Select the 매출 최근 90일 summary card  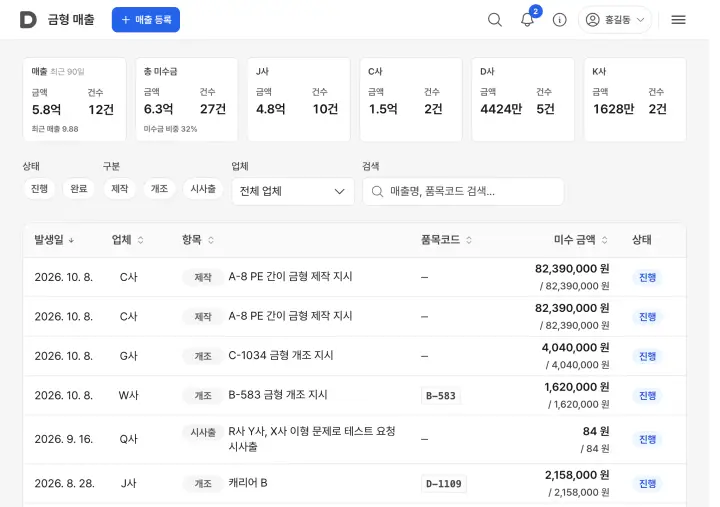(x=74, y=100)
